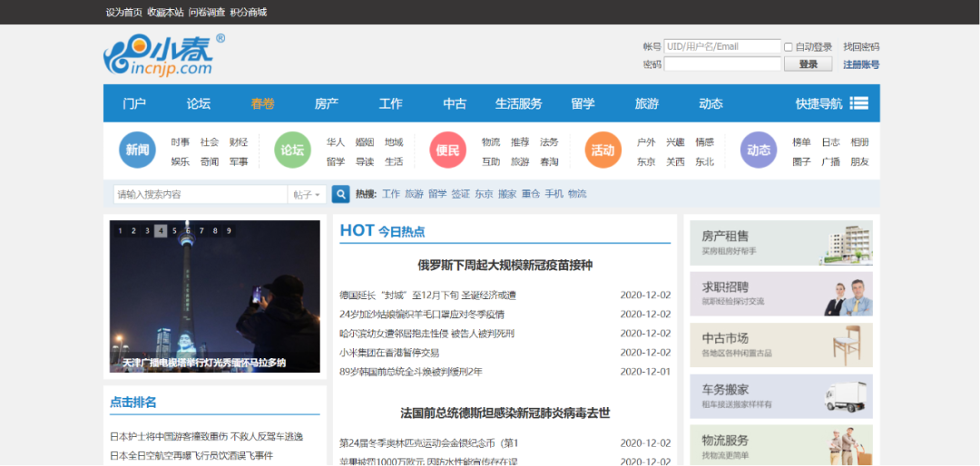This screenshot has width=980, height=466.
Task: Open the 军事 news category
Action: (x=238, y=161)
